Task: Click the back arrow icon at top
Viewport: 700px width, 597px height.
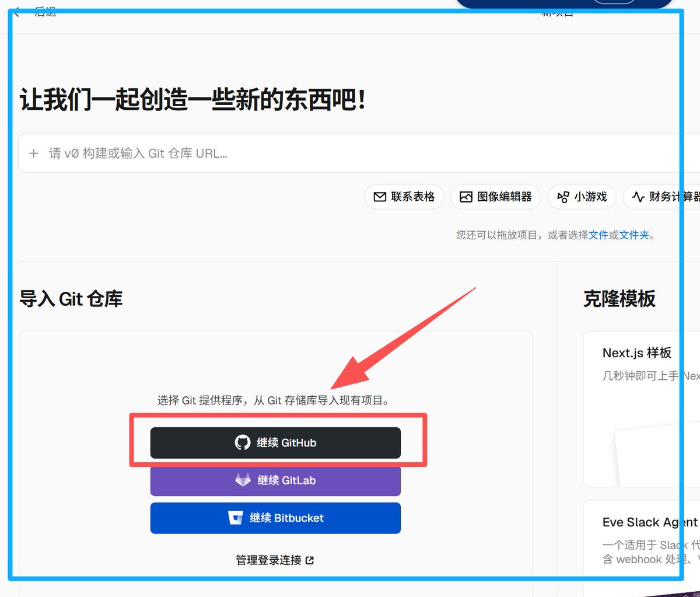Action: 17,12
